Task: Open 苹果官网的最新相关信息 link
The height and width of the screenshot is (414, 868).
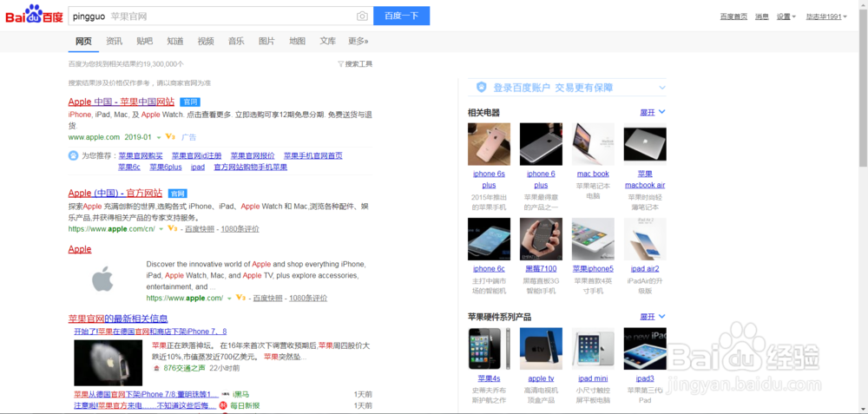Action: (118, 319)
